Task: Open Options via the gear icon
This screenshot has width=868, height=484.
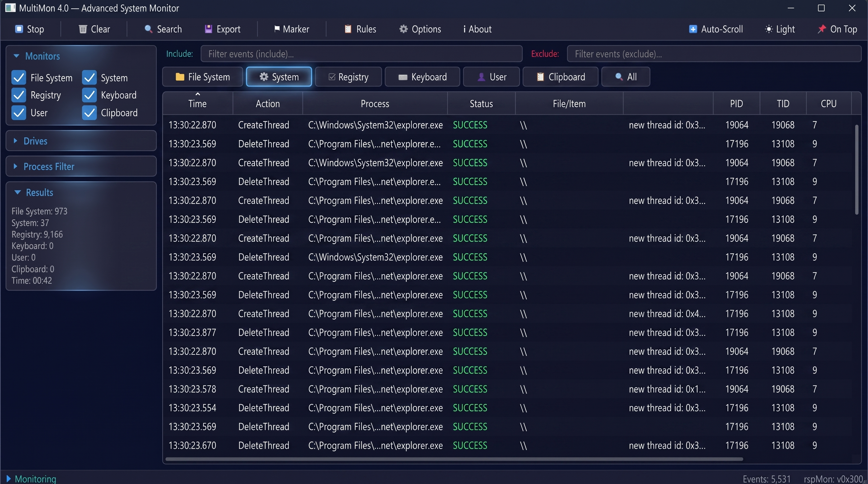Action: (x=403, y=29)
